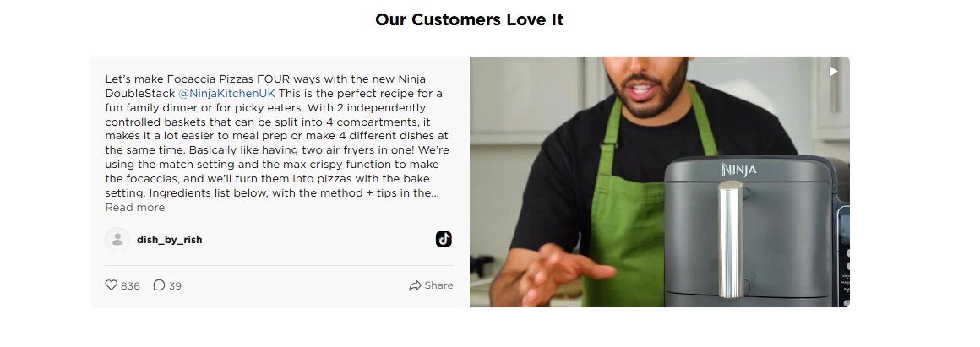The height and width of the screenshot is (347, 980).
Task: Open the dish_by_rish profile name
Action: pos(169,240)
